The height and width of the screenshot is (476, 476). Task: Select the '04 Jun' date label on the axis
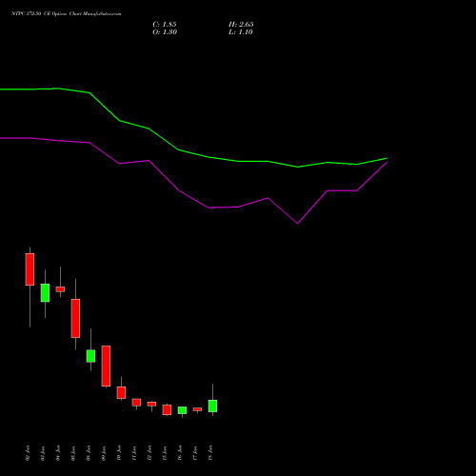pos(58,453)
